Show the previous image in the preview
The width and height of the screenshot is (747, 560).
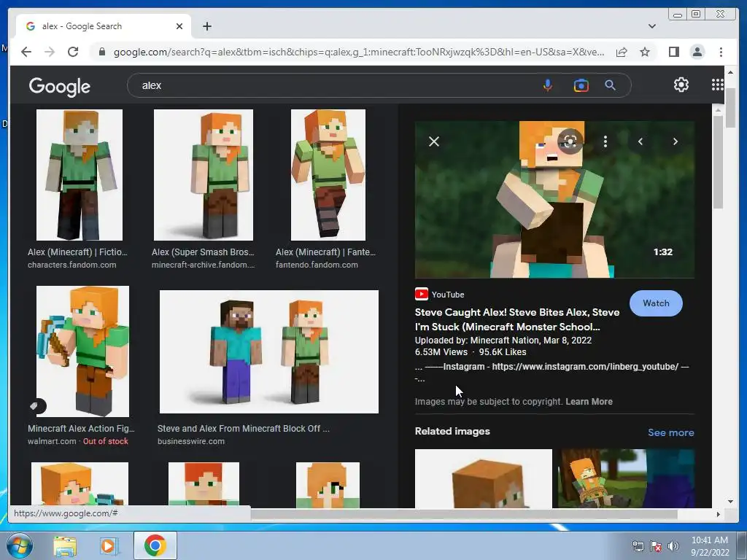click(x=640, y=141)
